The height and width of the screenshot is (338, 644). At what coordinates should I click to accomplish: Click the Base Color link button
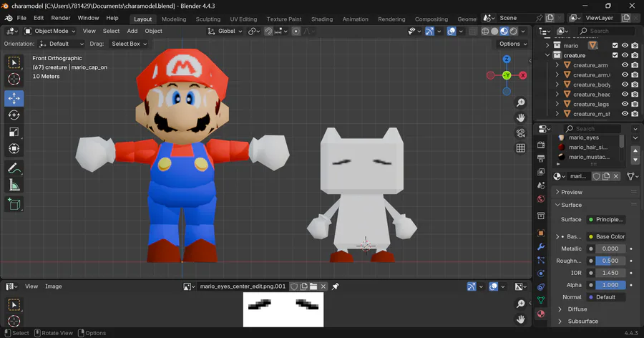pyautogui.click(x=606, y=237)
